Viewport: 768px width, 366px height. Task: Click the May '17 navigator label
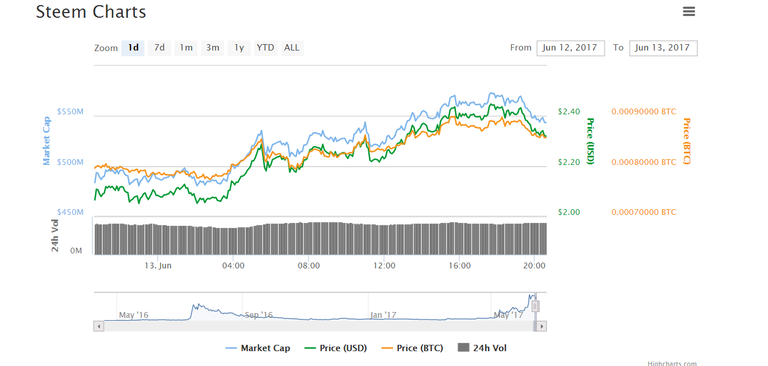(508, 315)
